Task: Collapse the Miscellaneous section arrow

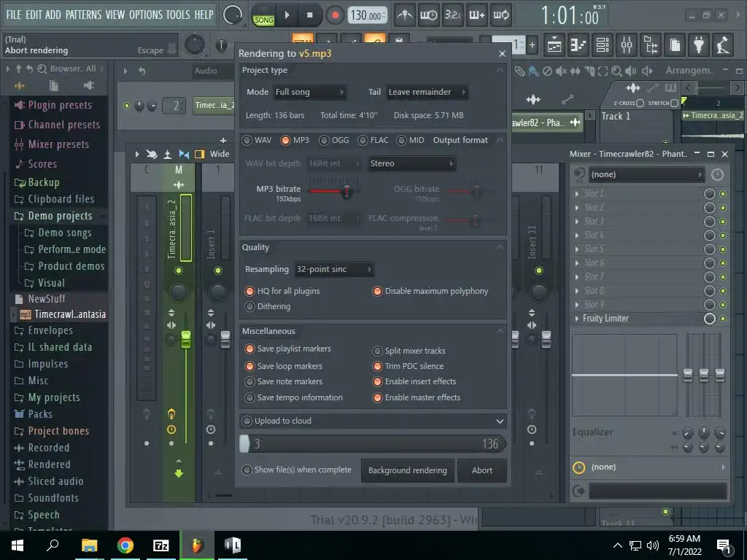Action: click(x=500, y=331)
